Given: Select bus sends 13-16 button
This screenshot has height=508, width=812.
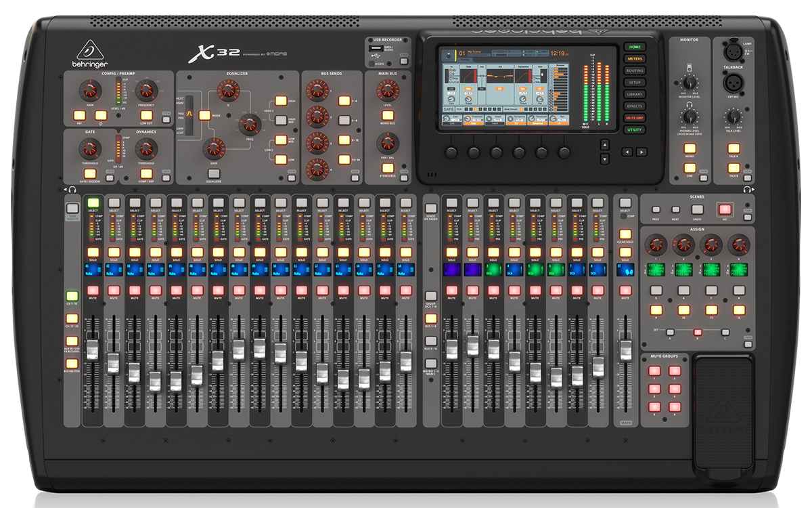Looking at the screenshot, I should tap(344, 161).
